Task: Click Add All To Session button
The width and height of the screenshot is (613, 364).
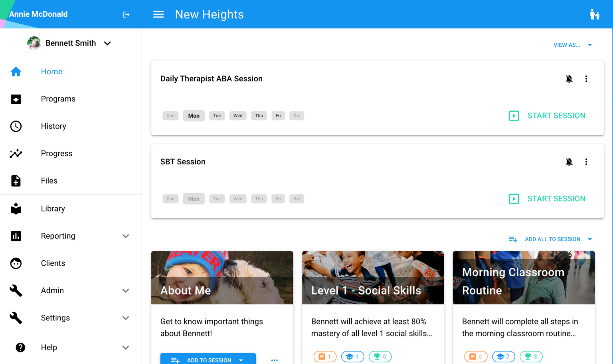Action: pyautogui.click(x=552, y=239)
